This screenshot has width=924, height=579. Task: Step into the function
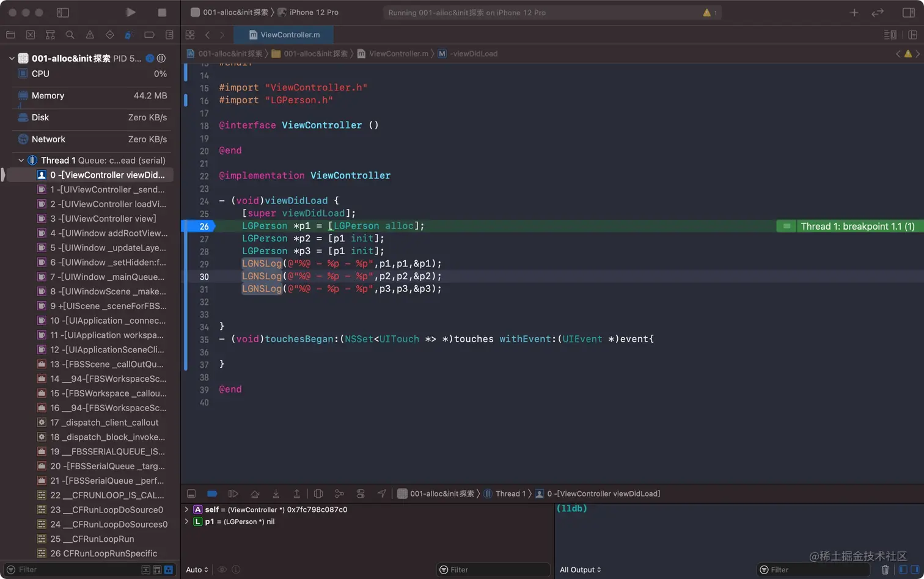276,493
